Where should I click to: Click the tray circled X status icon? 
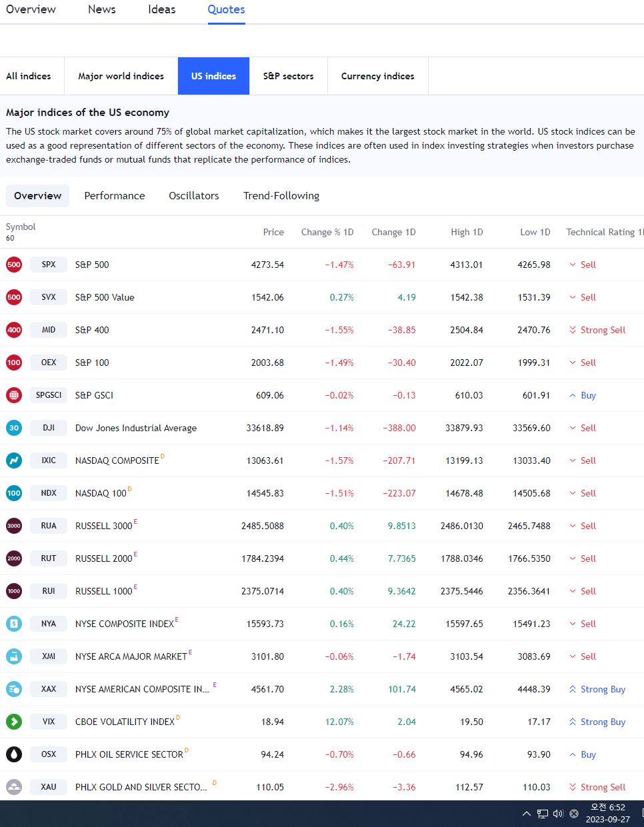(x=574, y=814)
